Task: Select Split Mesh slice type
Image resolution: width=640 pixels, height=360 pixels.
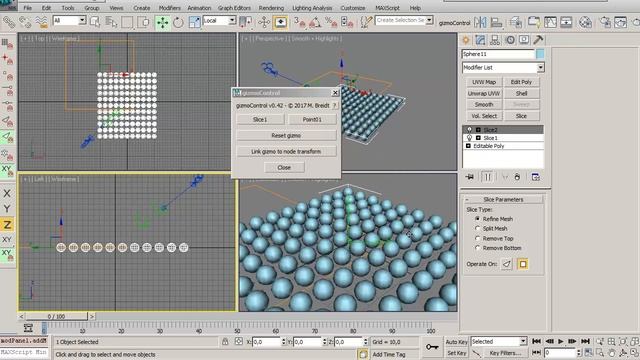Action: 478,229
